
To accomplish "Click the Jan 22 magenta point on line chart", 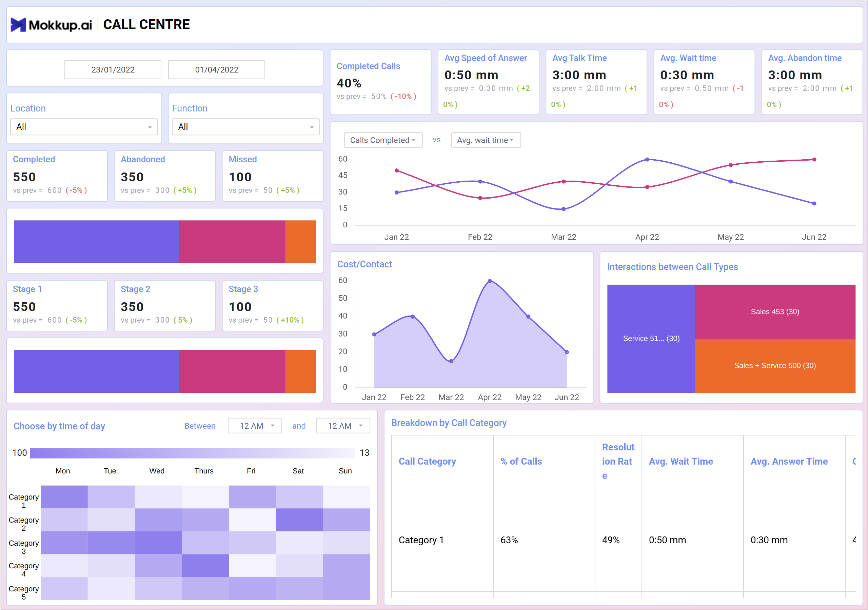I will click(397, 170).
